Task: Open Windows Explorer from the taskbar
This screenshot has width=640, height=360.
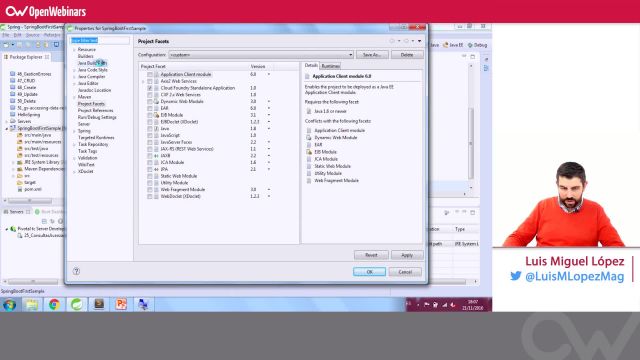Action: pos(32,304)
